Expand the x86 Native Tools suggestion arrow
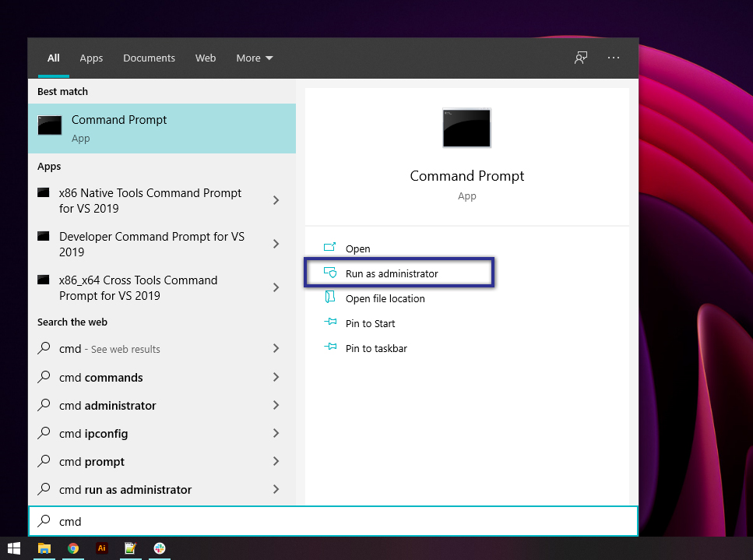This screenshot has height=560, width=753. (275, 200)
